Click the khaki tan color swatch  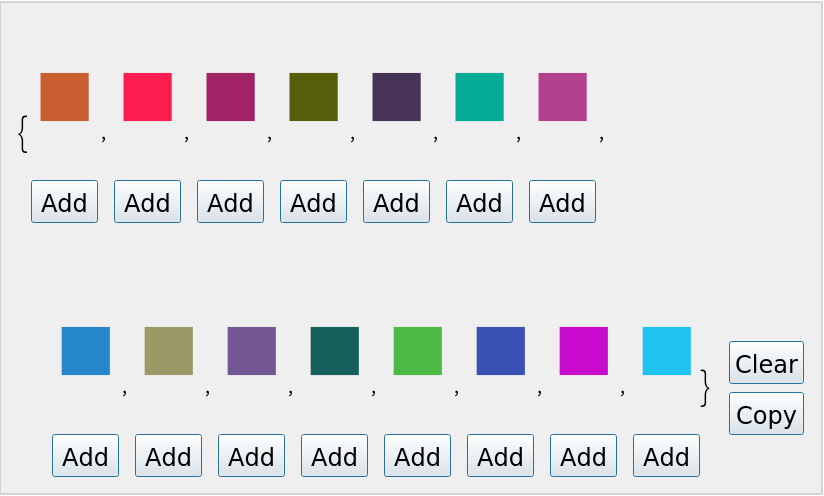coord(168,351)
